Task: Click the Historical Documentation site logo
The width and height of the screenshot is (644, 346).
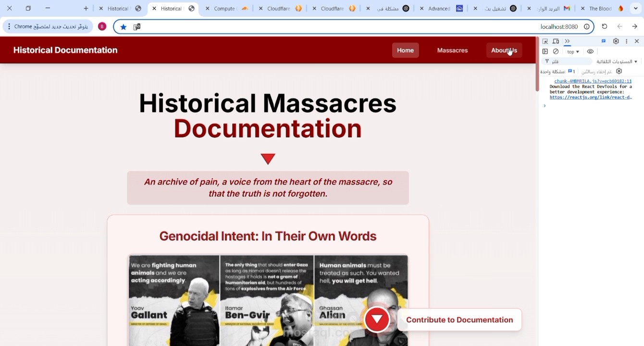Action: pos(65,50)
